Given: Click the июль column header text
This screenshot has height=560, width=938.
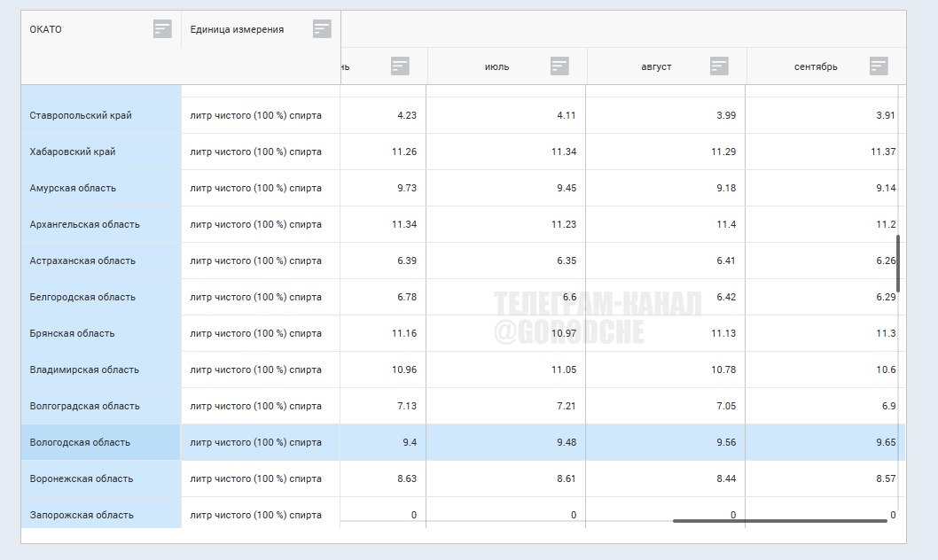Looking at the screenshot, I should (497, 66).
